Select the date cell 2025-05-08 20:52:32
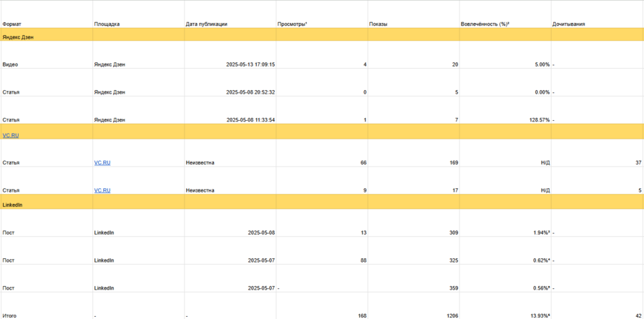Screen dimensions: 644x319 [230, 82]
